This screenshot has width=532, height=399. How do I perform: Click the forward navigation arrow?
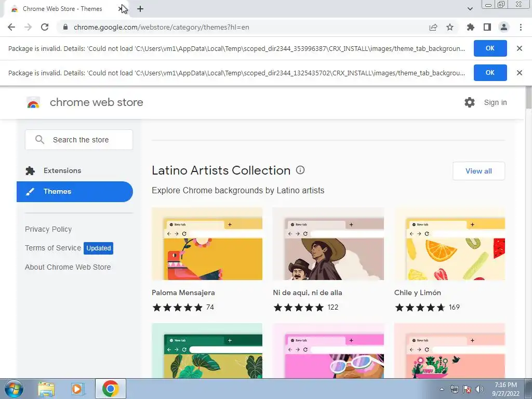(28, 27)
